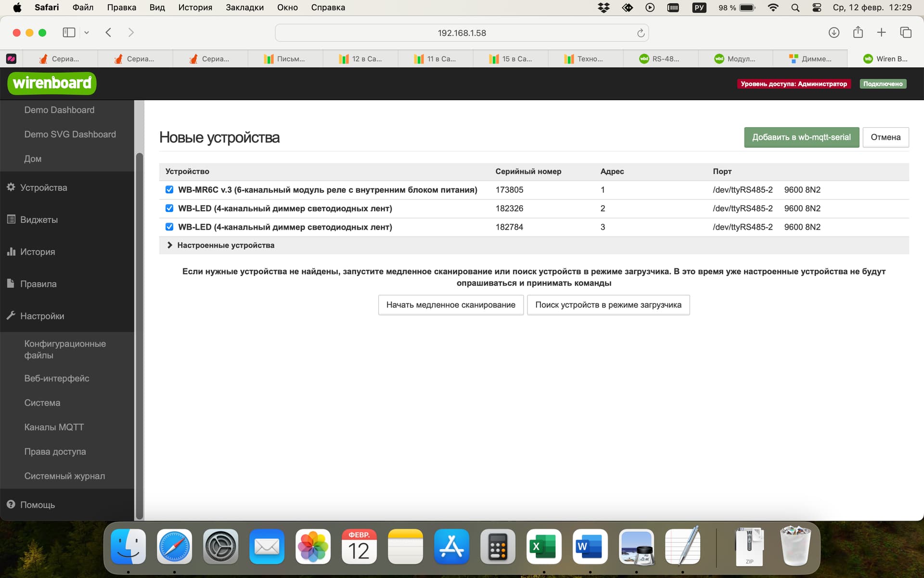The width and height of the screenshot is (924, 578).
Task: Uncheck WB-LED with serial 182326
Action: pyautogui.click(x=169, y=208)
